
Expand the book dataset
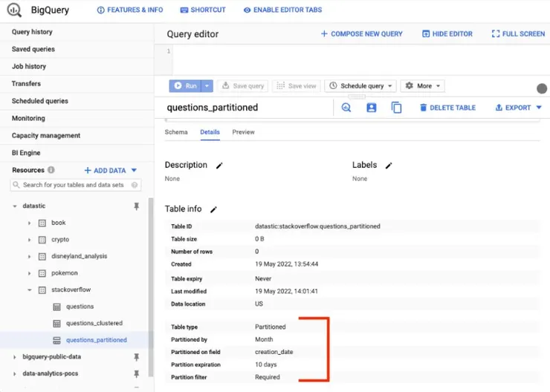pyautogui.click(x=30, y=223)
